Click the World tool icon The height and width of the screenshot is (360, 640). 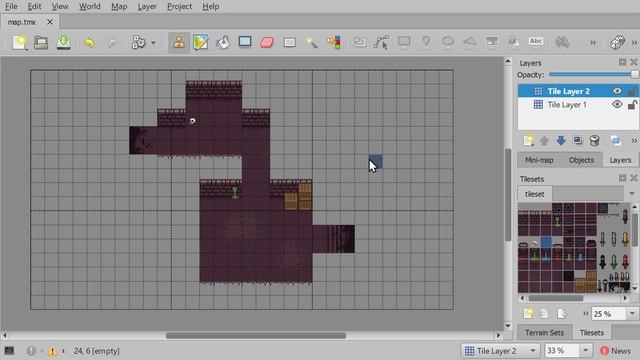tap(562, 42)
